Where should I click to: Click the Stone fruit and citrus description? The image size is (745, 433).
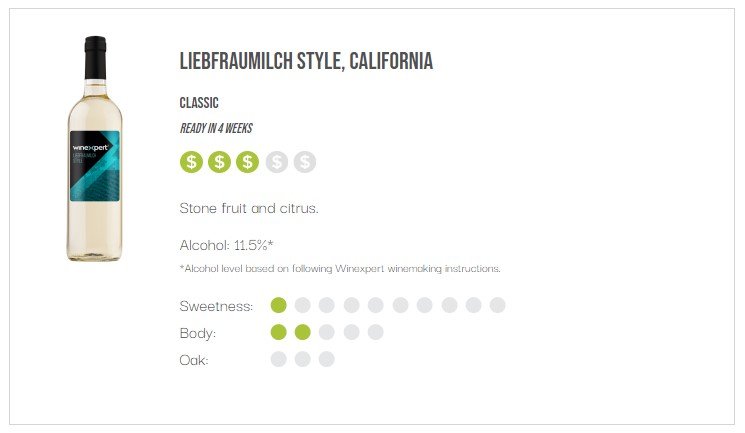click(249, 208)
